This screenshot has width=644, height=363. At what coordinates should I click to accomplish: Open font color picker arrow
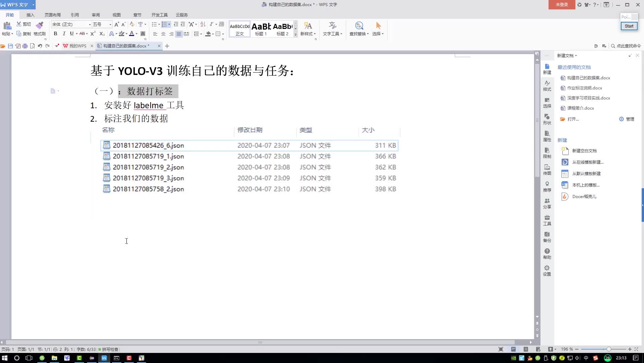(x=136, y=34)
